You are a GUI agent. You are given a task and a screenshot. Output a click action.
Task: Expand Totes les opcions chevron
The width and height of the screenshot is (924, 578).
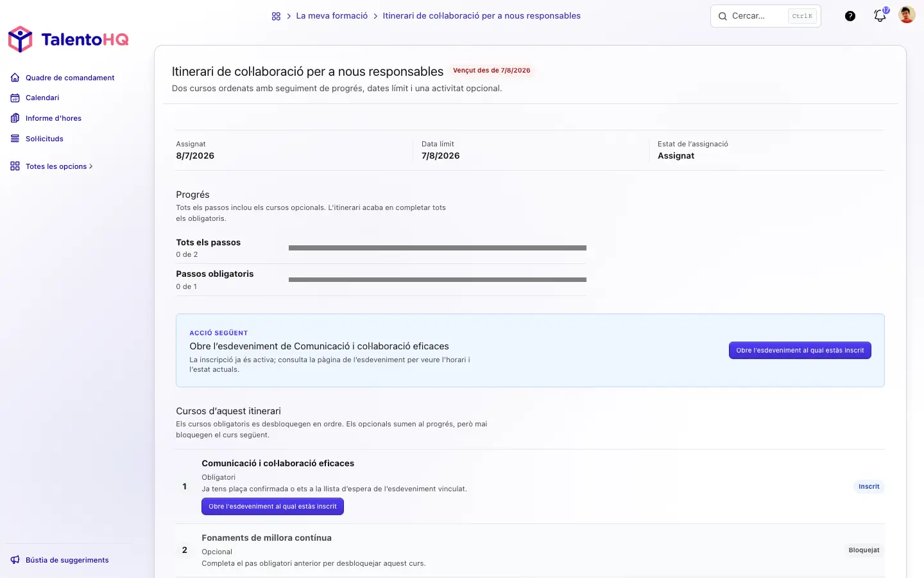(91, 166)
